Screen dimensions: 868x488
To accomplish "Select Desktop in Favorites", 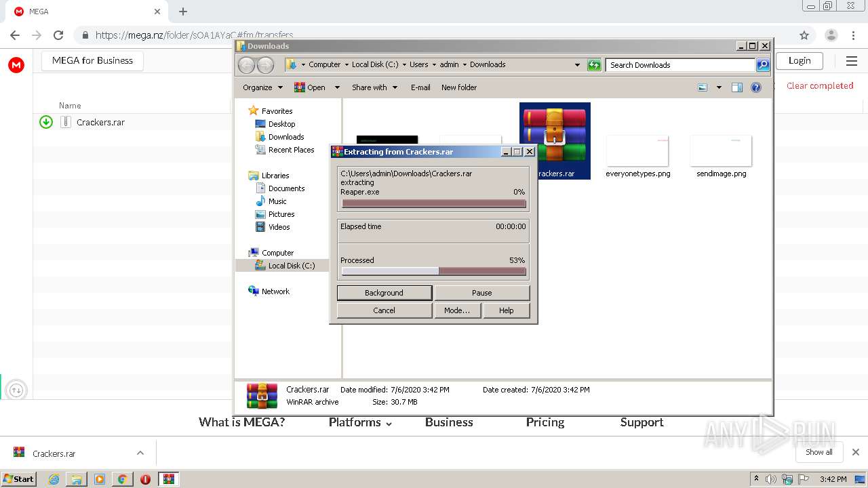I will [x=275, y=124].
